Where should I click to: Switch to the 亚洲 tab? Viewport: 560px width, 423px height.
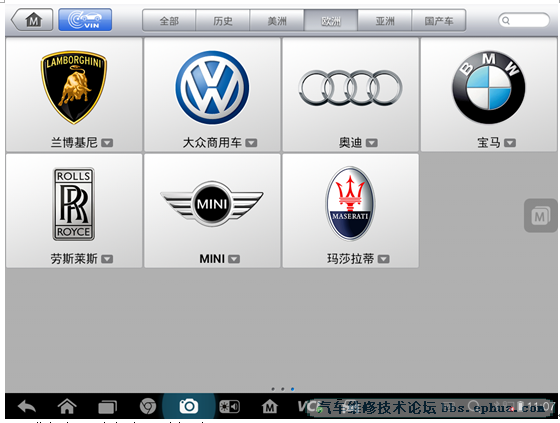[x=385, y=21]
